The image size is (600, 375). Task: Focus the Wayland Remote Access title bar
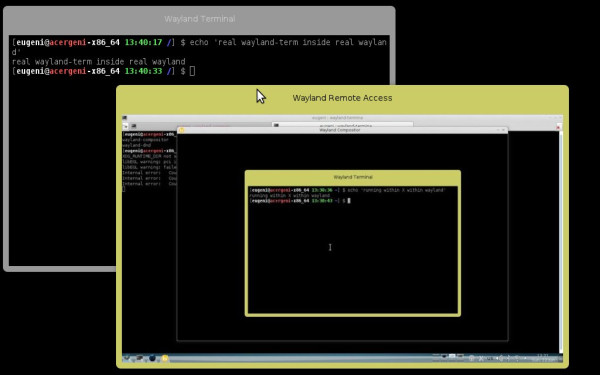click(x=342, y=98)
